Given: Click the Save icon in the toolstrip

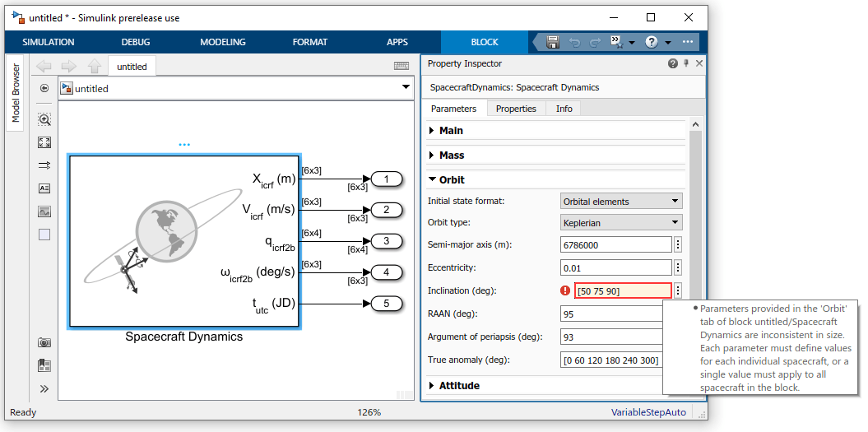Looking at the screenshot, I should (x=553, y=42).
